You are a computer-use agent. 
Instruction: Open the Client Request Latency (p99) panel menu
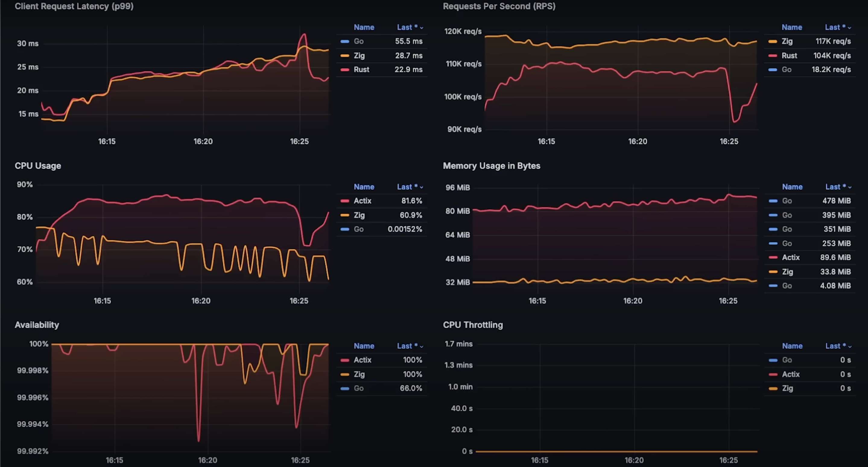[x=74, y=6]
